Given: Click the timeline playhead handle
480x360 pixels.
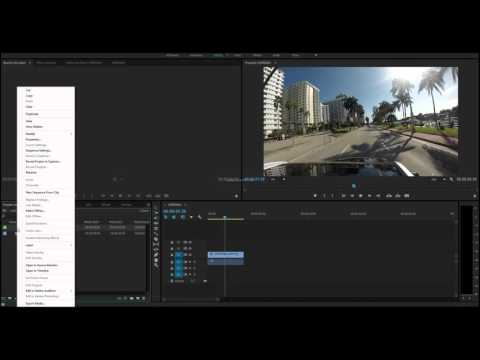Looking at the screenshot, I should (225, 217).
